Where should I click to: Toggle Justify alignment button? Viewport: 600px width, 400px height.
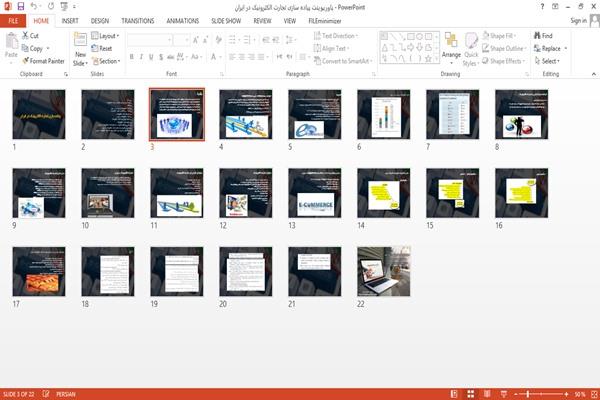(261, 57)
